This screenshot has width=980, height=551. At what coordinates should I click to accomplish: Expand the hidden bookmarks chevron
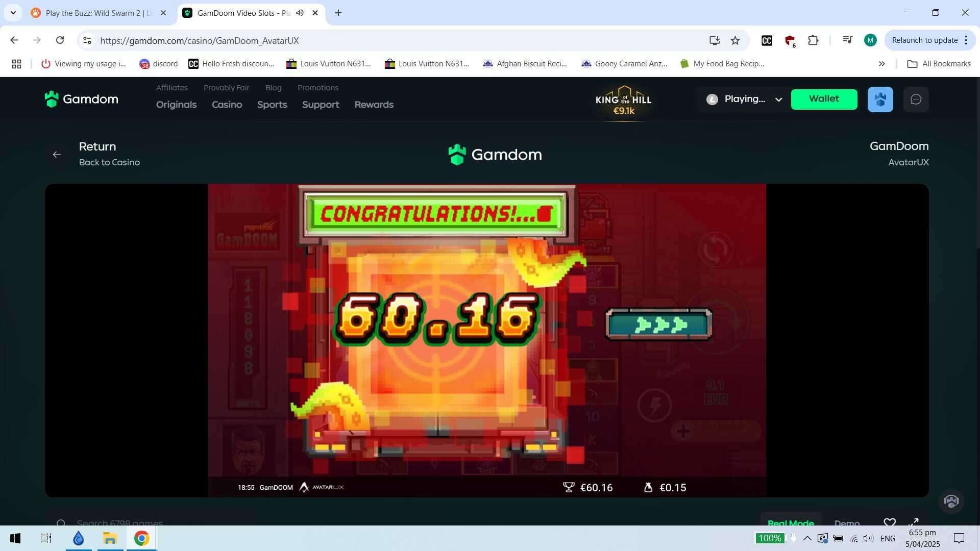pyautogui.click(x=881, y=64)
